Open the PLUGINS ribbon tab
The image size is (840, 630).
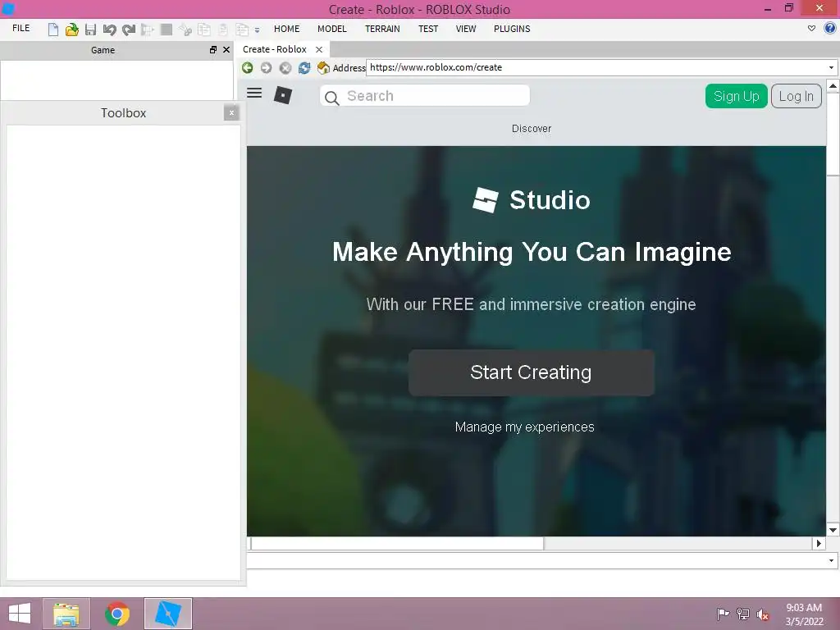(x=512, y=29)
